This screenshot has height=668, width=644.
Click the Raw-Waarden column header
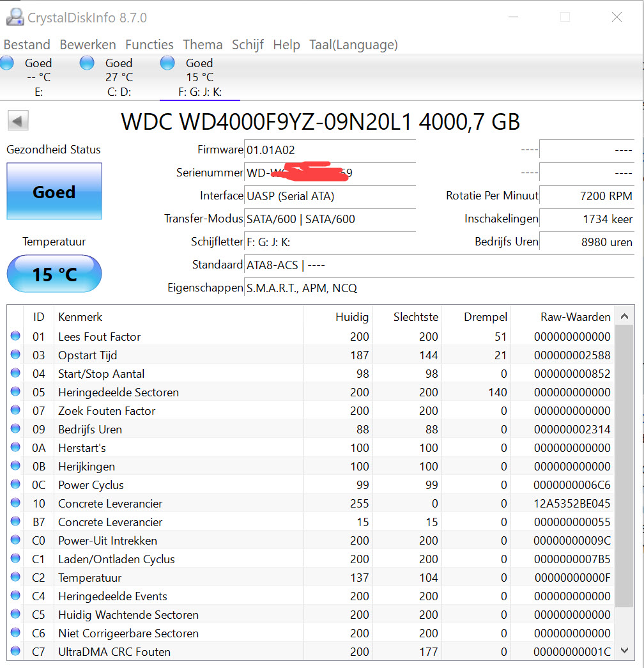tap(575, 317)
